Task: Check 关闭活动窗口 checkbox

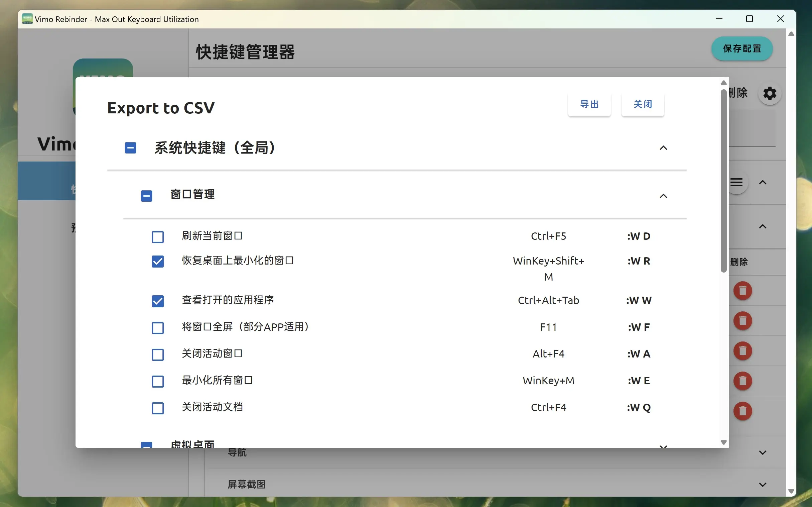Action: 157,354
